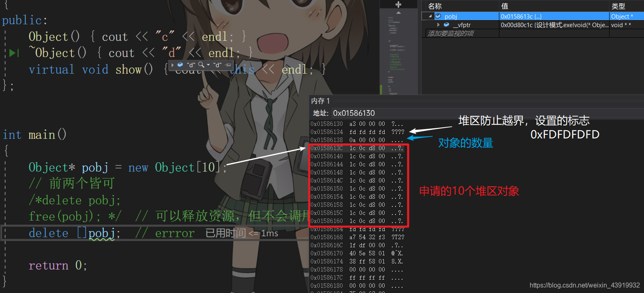This screenshot has height=293, width=644.
Task: Click the 内存 1 memory window title
Action: point(321,101)
